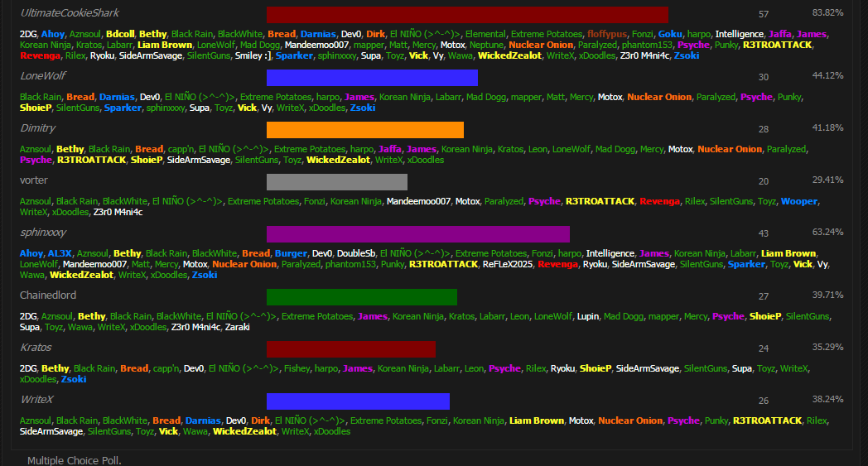Select the Kratos poll option heading
The width and height of the screenshot is (868, 466).
pos(36,348)
